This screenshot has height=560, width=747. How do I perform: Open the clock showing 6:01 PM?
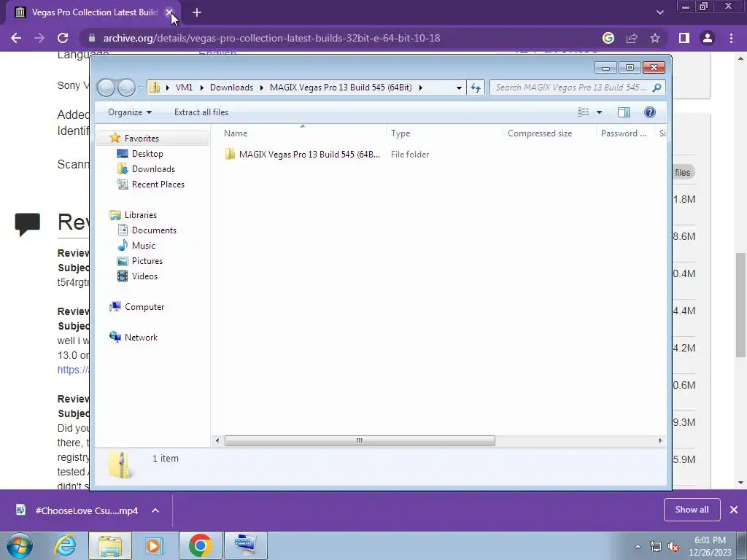(710, 546)
